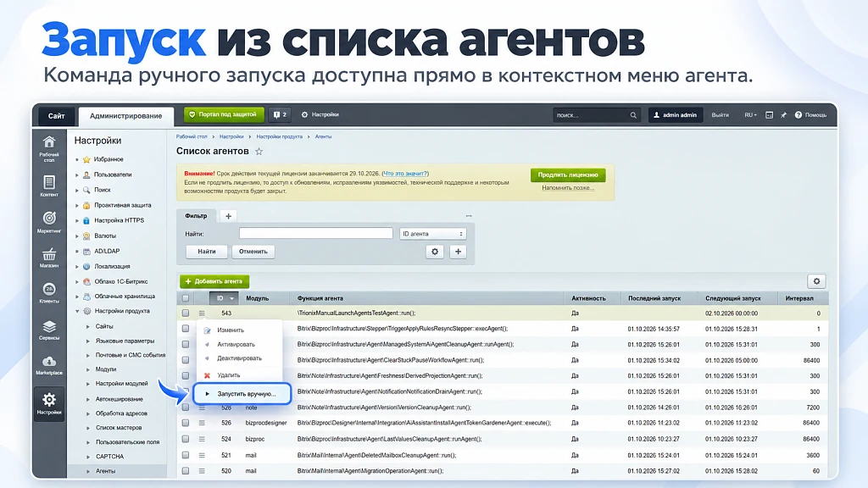Open the Рабочий стол sidebar icon
This screenshot has width=868, height=488.
[x=49, y=149]
